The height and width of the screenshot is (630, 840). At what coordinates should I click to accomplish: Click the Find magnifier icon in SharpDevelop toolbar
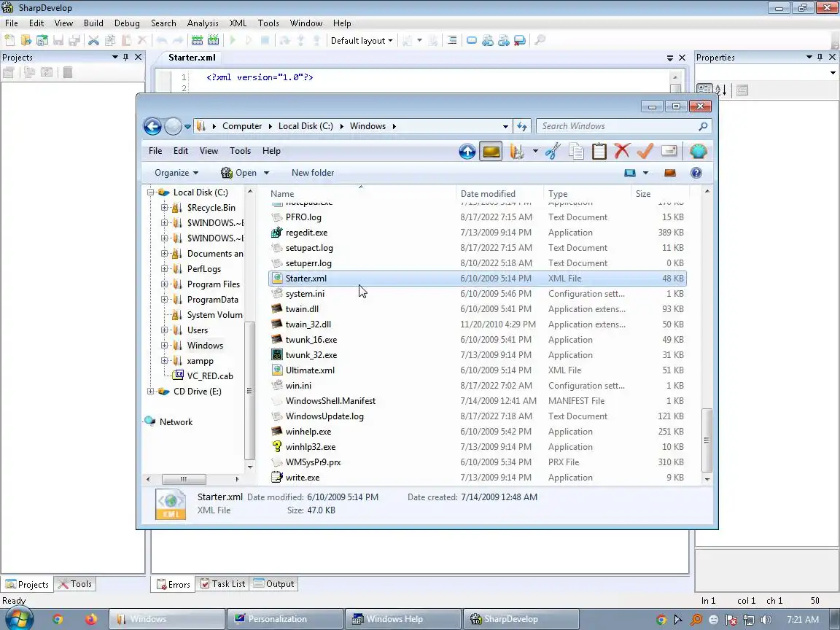(x=540, y=40)
